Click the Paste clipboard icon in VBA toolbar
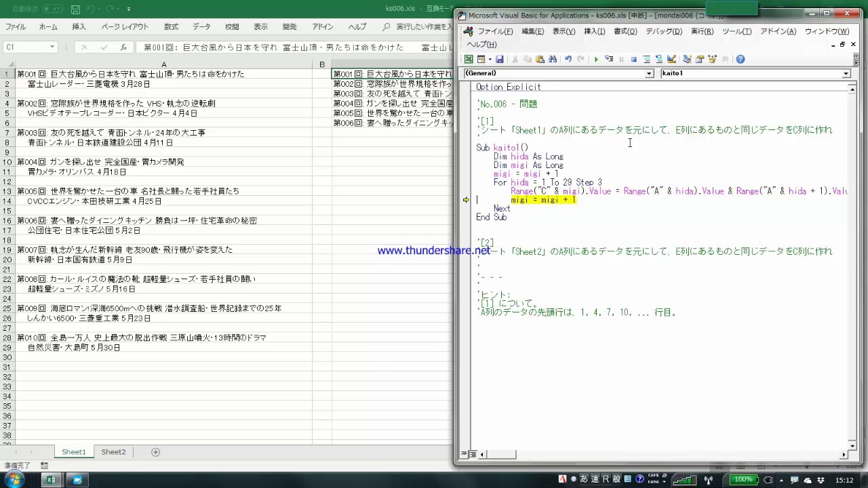 pyautogui.click(x=540, y=60)
